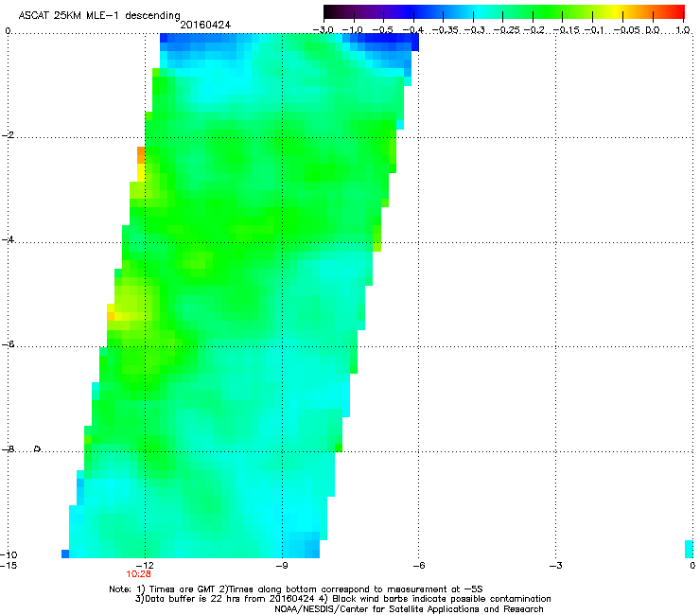
Task: Click the -0.15 color scale label
Action: point(566,30)
